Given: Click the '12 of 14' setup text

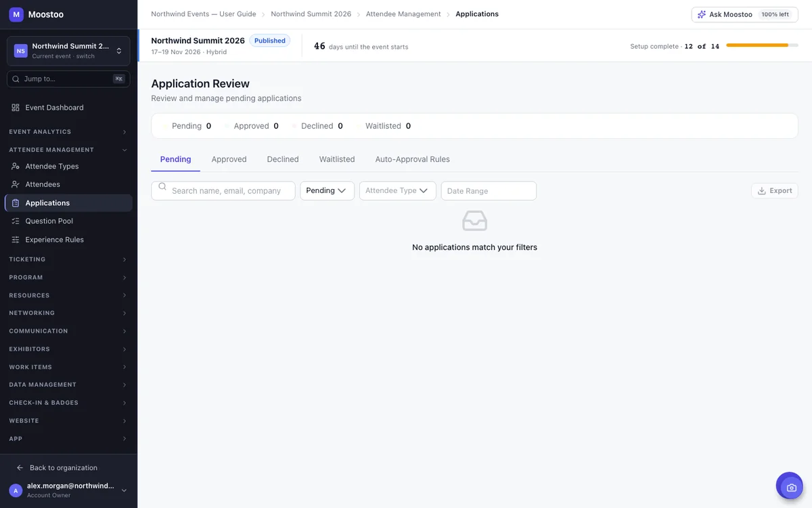Looking at the screenshot, I should pyautogui.click(x=702, y=47).
